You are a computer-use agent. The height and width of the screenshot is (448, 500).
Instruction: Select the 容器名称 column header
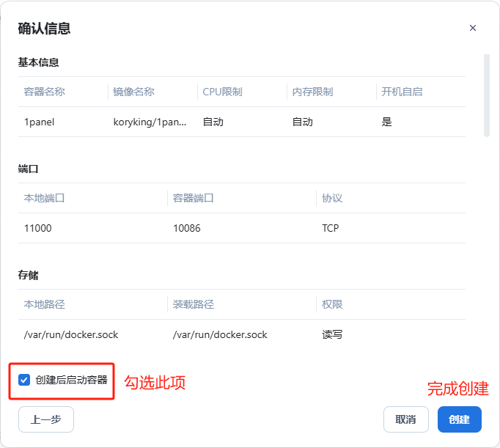[44, 92]
